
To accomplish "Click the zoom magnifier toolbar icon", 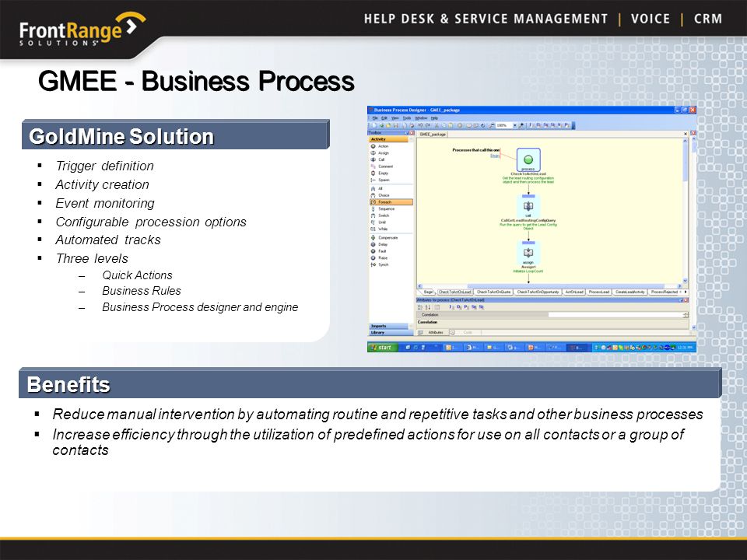I will click(x=492, y=126).
